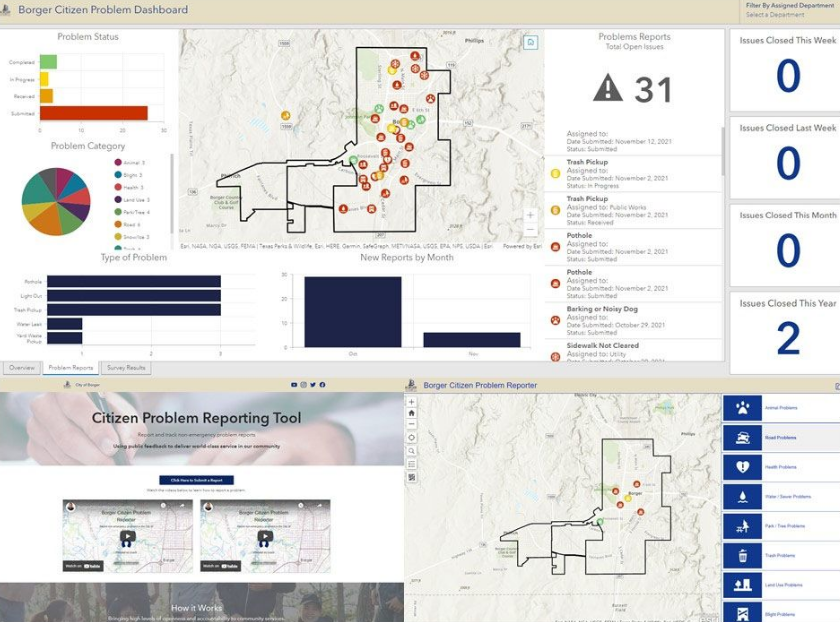Click the Land Use Problems icon

tap(742, 585)
